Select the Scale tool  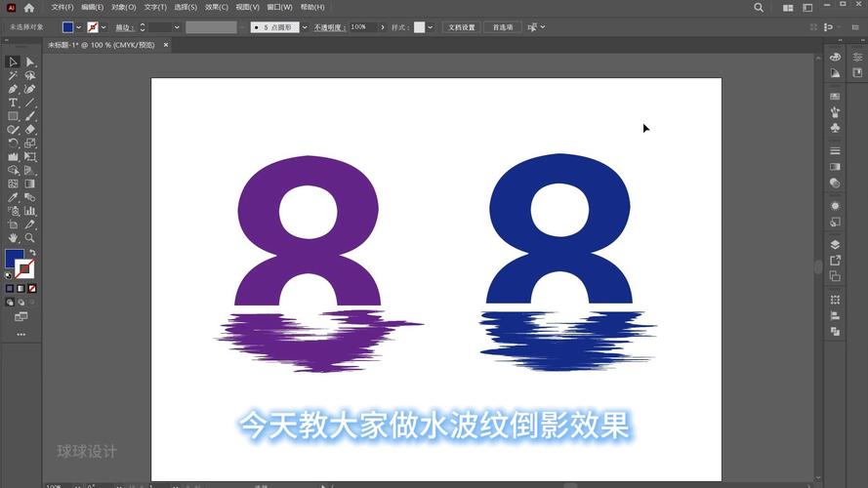click(x=30, y=143)
